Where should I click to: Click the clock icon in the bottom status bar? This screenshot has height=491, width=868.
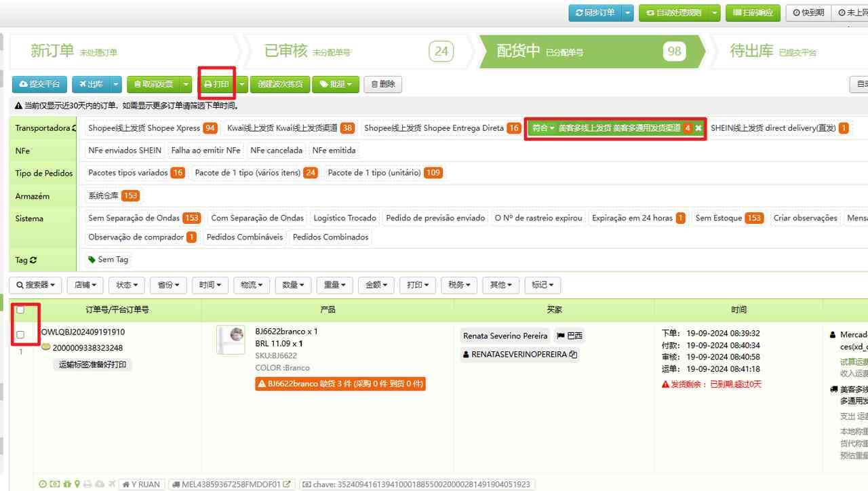tap(43, 484)
